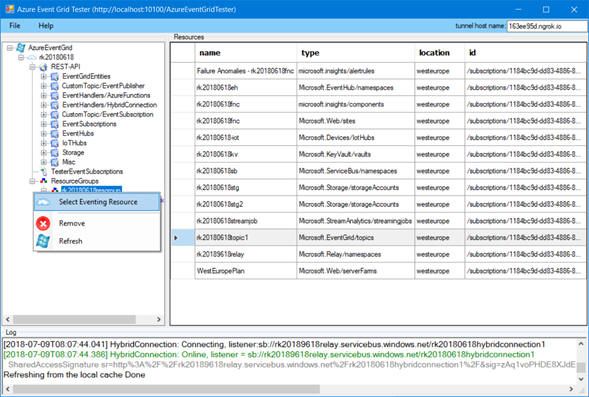Choose Refresh from the context menu
The width and height of the screenshot is (589, 397).
(x=97, y=241)
